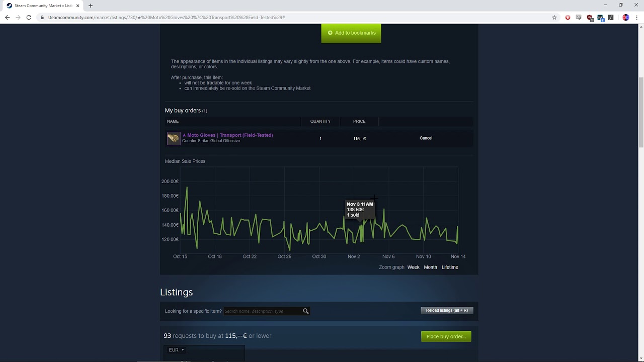Screen dimensions: 644x362
Task: Click the My buy orders heading
Action: pos(183,111)
